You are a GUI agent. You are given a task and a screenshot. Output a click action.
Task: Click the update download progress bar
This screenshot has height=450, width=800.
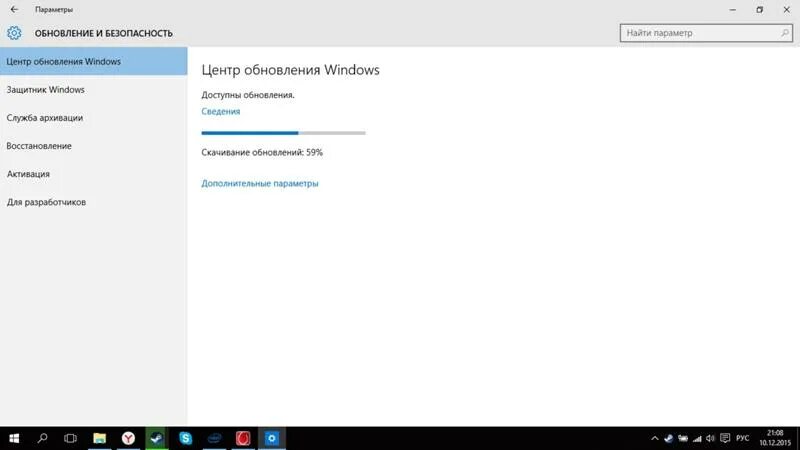point(283,133)
